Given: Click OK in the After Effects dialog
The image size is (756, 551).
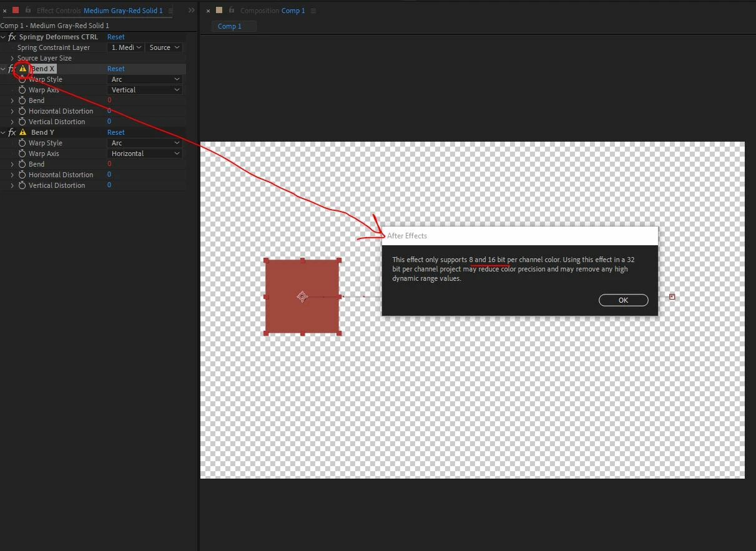Looking at the screenshot, I should coord(623,300).
